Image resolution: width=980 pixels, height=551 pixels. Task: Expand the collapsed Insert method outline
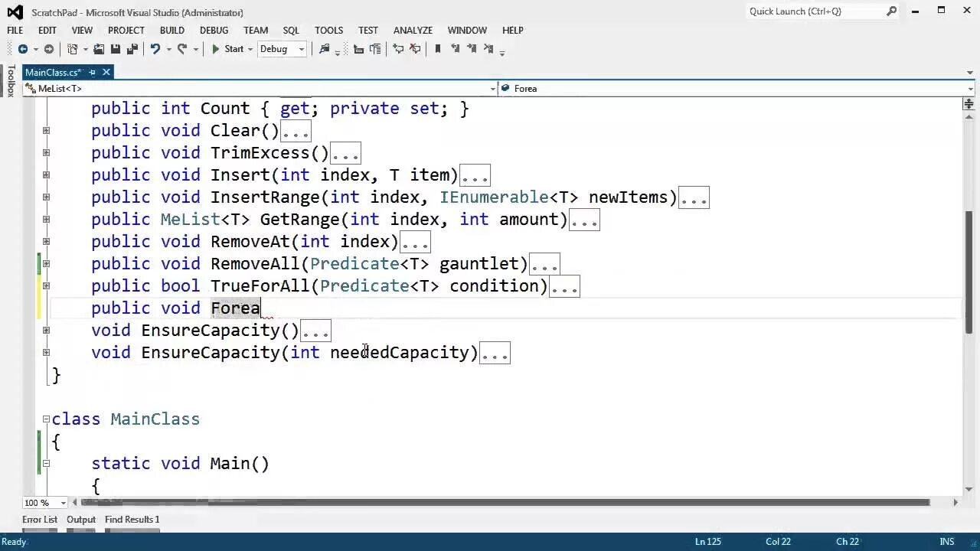coord(46,174)
